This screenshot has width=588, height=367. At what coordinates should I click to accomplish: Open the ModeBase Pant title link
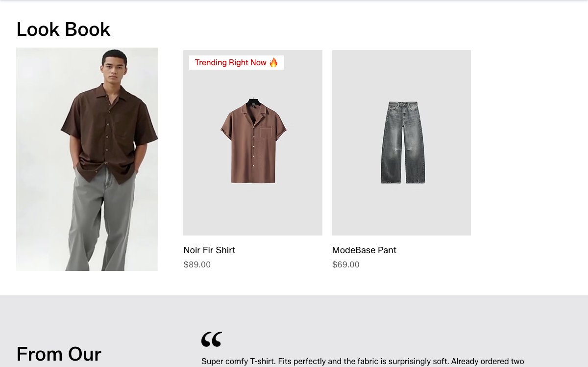click(x=364, y=250)
